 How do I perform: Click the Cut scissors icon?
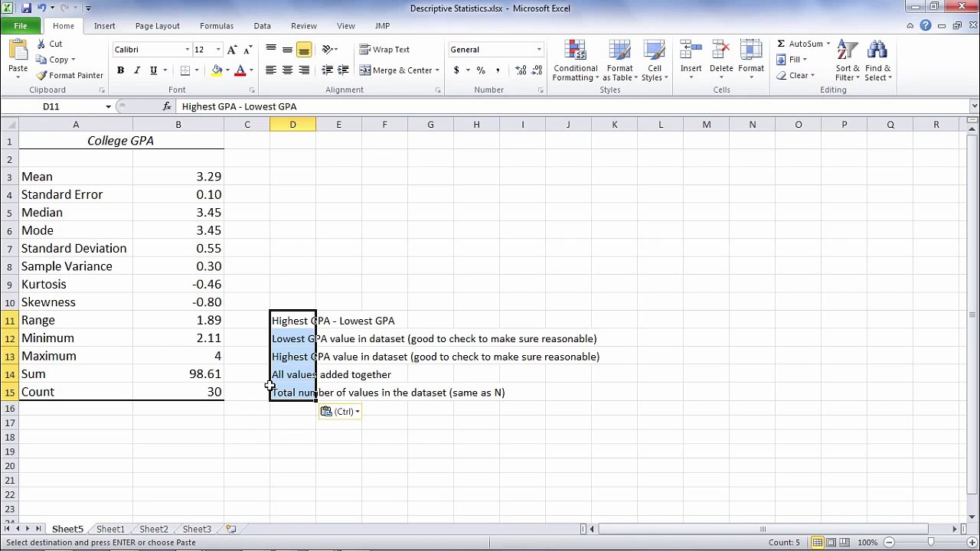tap(41, 44)
